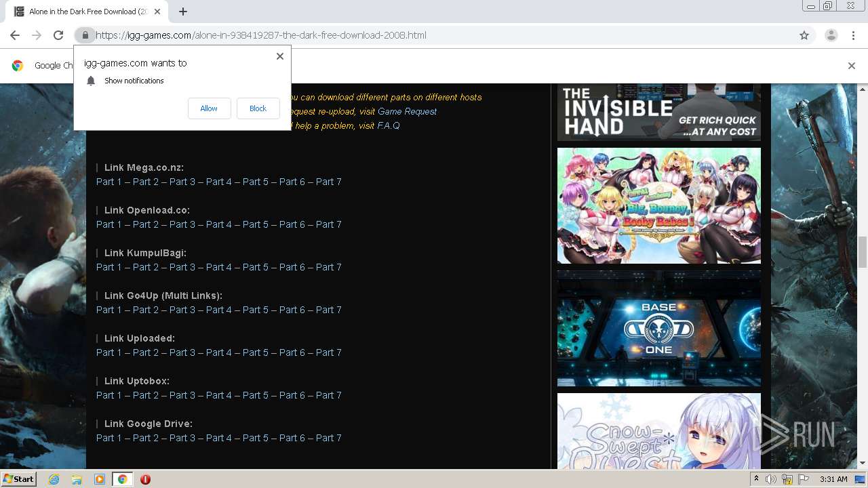Open the Chrome three-dot menu
The height and width of the screenshot is (488, 868).
point(853,35)
